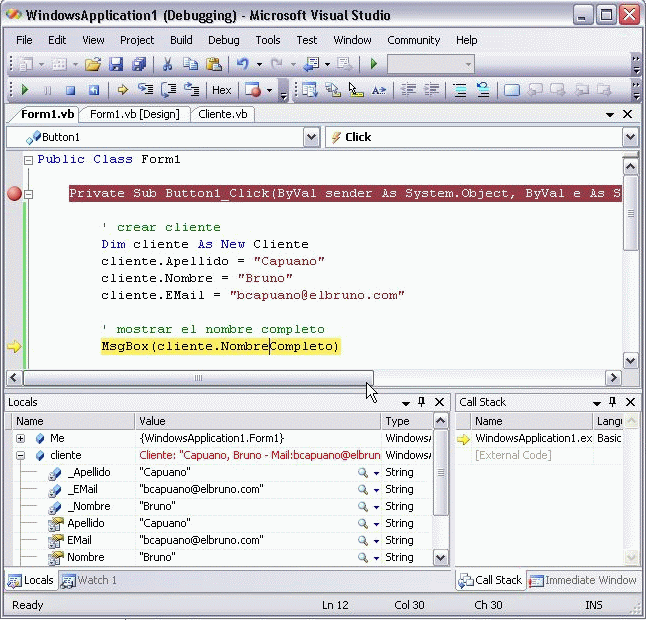Click the Value column header in Locals
The height and width of the screenshot is (620, 646).
click(258, 421)
